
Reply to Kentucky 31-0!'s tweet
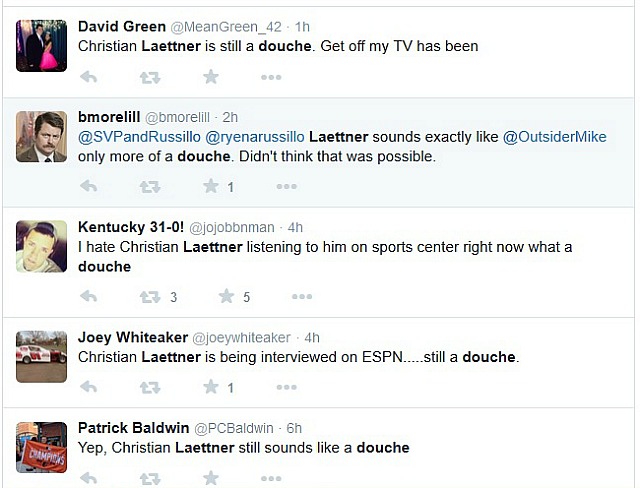click(x=88, y=296)
